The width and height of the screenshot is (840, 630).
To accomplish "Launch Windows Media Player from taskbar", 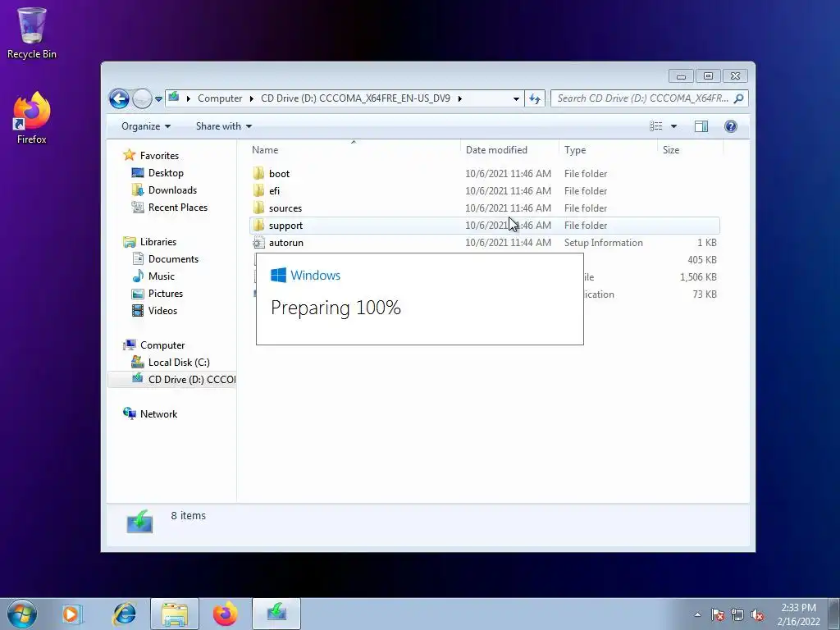I will click(x=72, y=614).
